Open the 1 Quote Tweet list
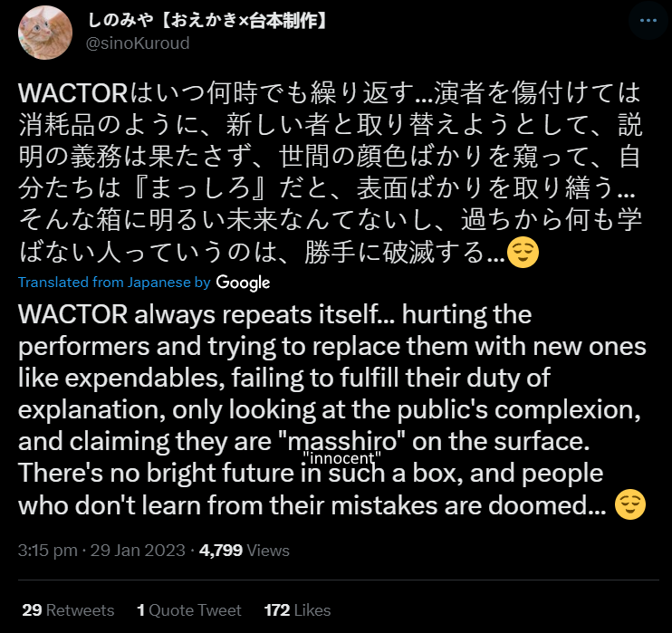 click(x=189, y=610)
